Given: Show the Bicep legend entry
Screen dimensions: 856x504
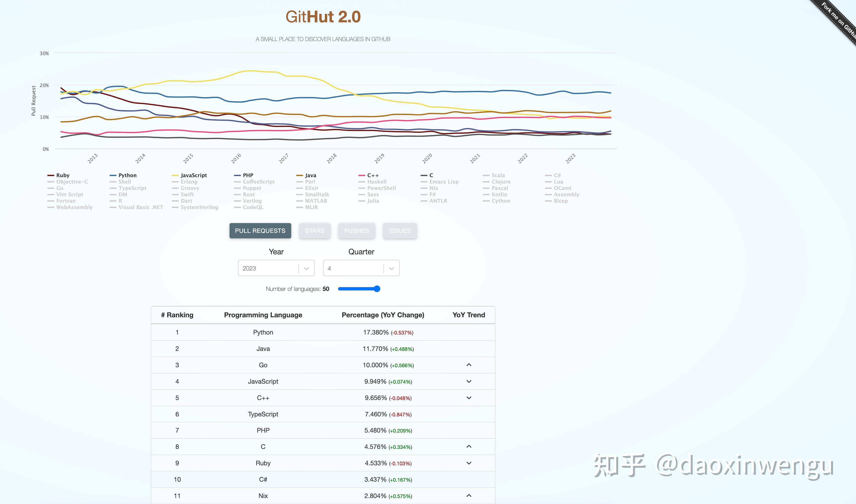Looking at the screenshot, I should (556, 201).
